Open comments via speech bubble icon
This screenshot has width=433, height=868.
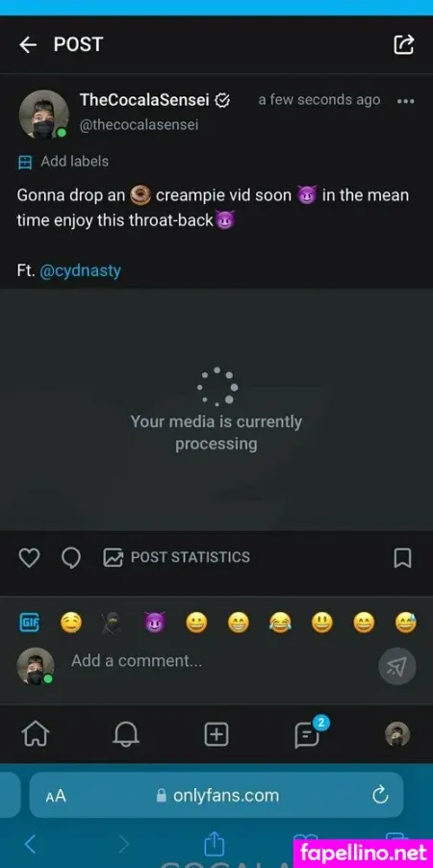point(71,558)
